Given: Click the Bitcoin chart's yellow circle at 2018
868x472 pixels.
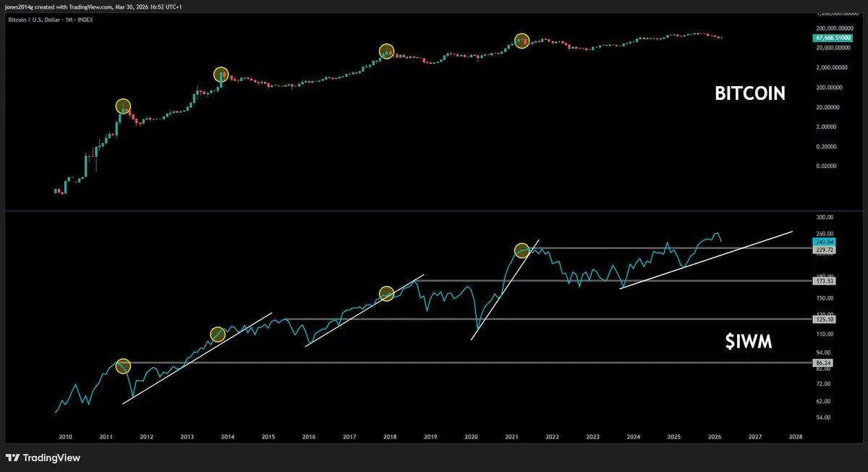Looking at the screenshot, I should click(386, 51).
